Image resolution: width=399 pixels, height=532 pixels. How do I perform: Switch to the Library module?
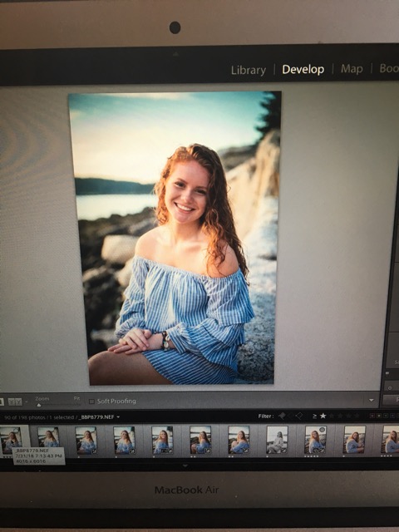click(249, 70)
